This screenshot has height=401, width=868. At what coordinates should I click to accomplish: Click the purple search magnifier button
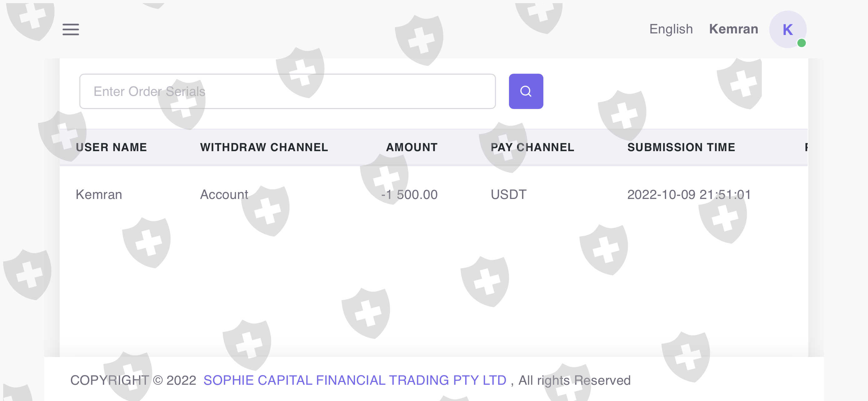[526, 91]
